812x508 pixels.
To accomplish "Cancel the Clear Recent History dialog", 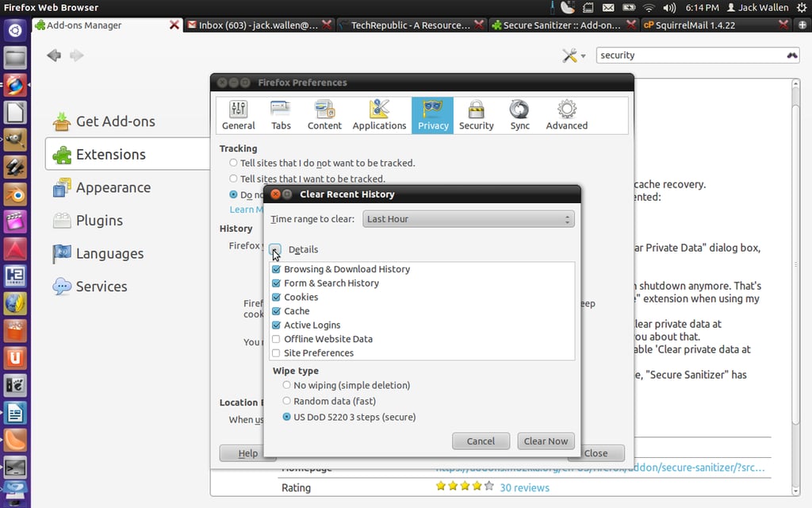I will click(481, 441).
